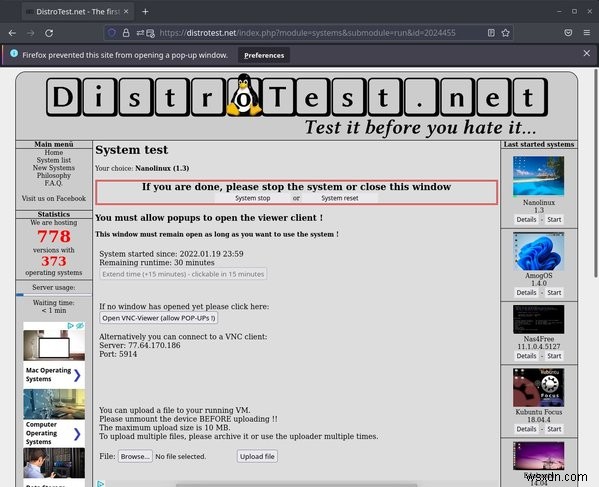This screenshot has width=599, height=487.
Task: Close the DistroTest.net tab
Action: (x=126, y=12)
